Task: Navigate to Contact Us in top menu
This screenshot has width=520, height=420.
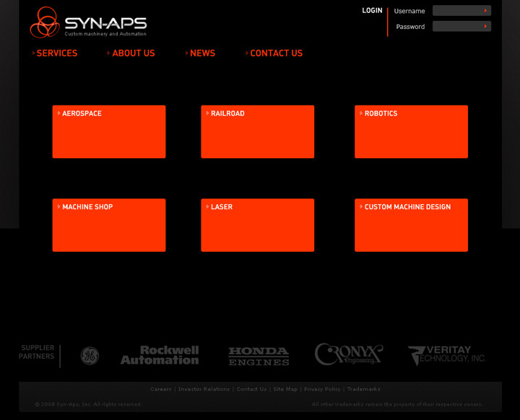Action: tap(276, 53)
